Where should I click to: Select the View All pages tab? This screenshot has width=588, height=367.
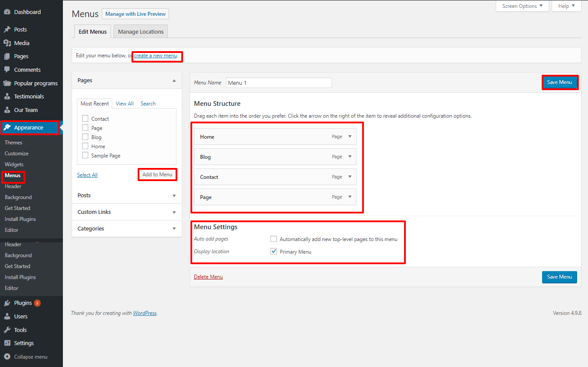click(125, 104)
